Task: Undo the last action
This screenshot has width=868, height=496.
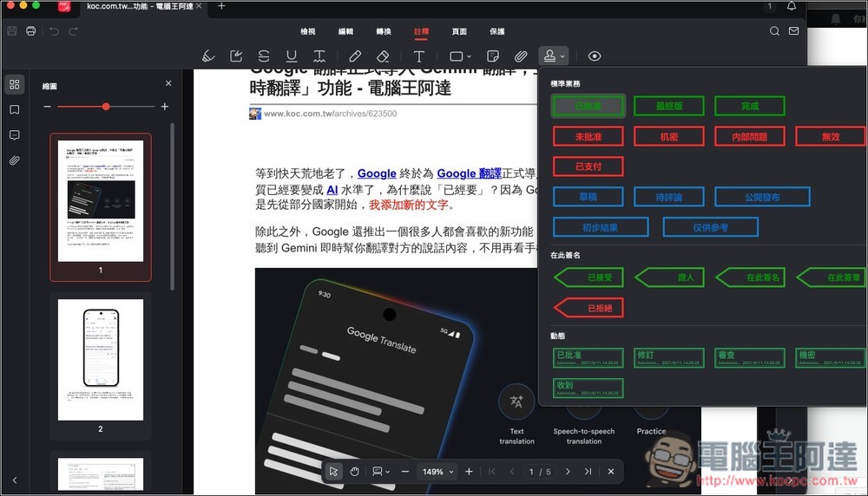Action: 54,31
